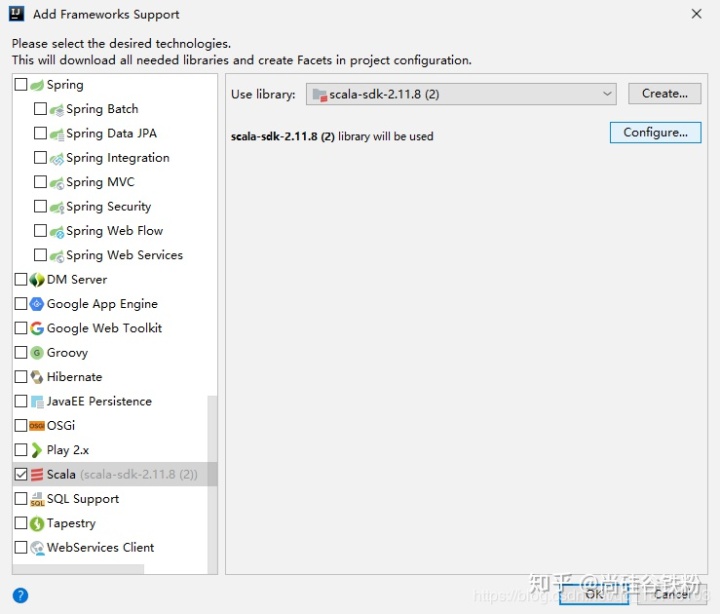
Task: Enable the Hibernate checkbox
Action: 21,377
